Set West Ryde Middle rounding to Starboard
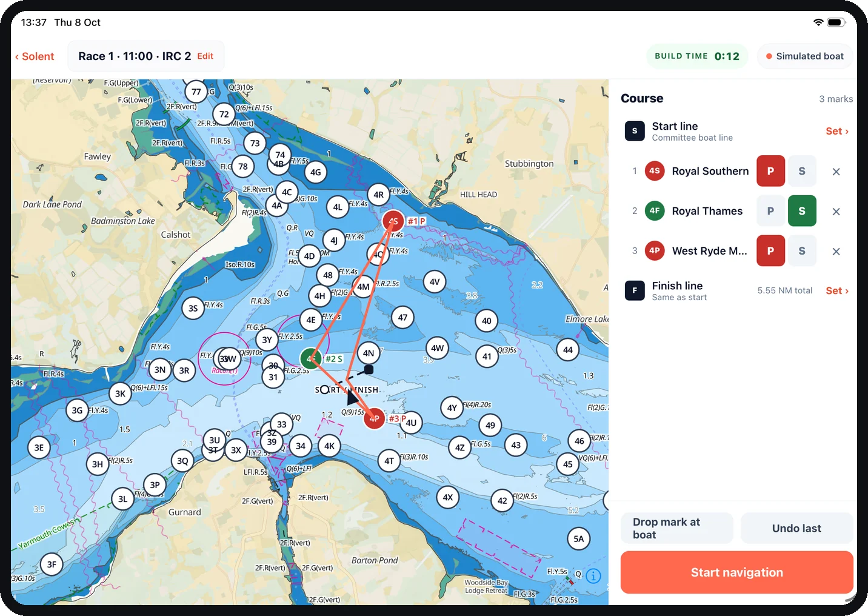This screenshot has width=868, height=616. coord(802,251)
